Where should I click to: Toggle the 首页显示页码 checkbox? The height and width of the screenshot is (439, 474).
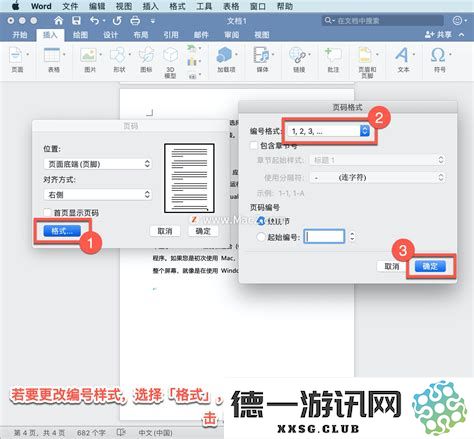(x=47, y=213)
